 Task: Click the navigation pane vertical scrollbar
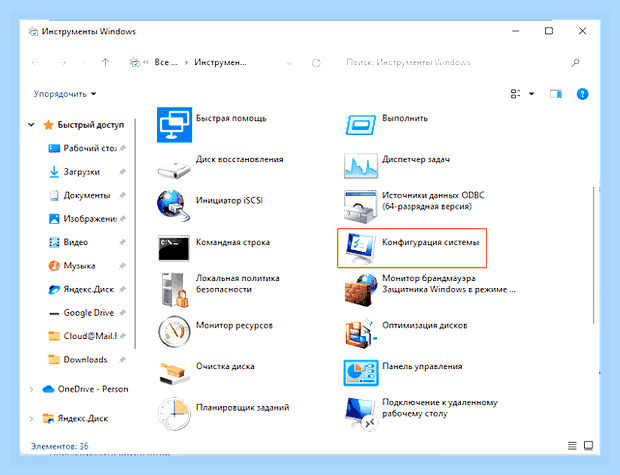pos(135,233)
